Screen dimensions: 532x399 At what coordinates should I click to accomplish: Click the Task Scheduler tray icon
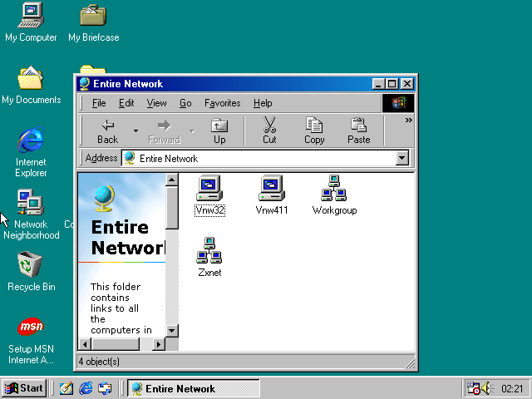[473, 388]
